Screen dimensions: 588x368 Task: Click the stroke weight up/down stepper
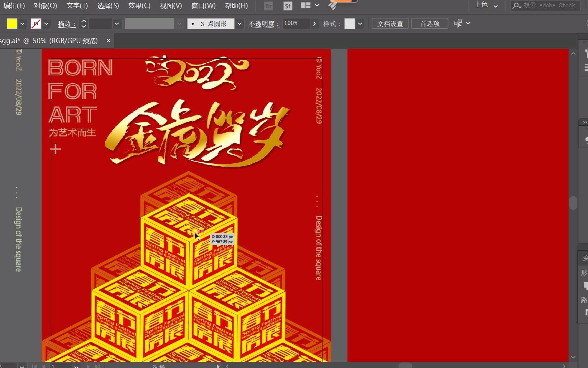(x=84, y=24)
